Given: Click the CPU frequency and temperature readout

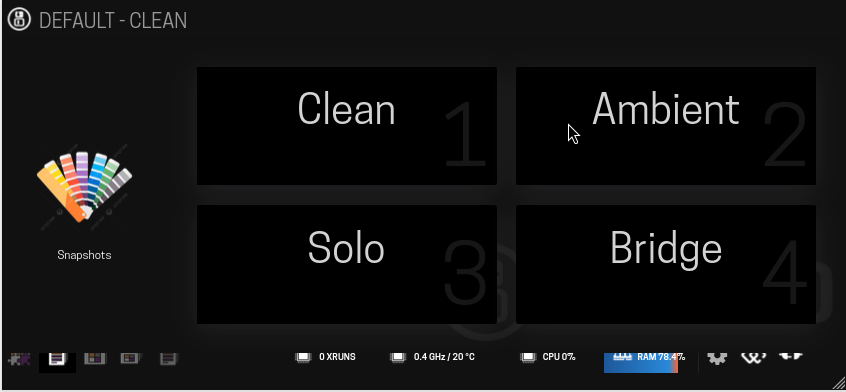Looking at the screenshot, I should click(x=432, y=357).
